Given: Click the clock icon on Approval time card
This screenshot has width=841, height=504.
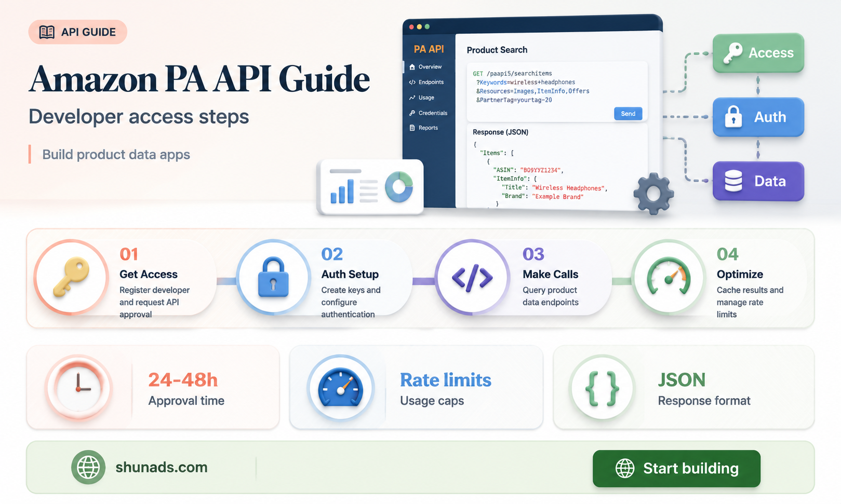Looking at the screenshot, I should 78,388.
